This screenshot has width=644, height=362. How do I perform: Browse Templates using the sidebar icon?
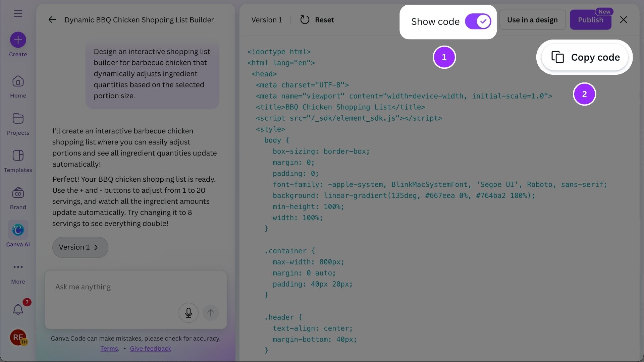pyautogui.click(x=17, y=156)
